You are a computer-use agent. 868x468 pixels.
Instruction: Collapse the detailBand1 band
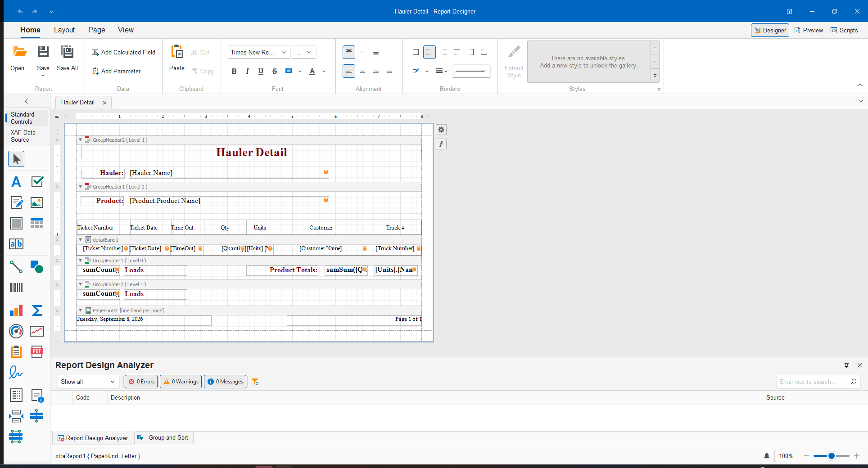tap(81, 240)
